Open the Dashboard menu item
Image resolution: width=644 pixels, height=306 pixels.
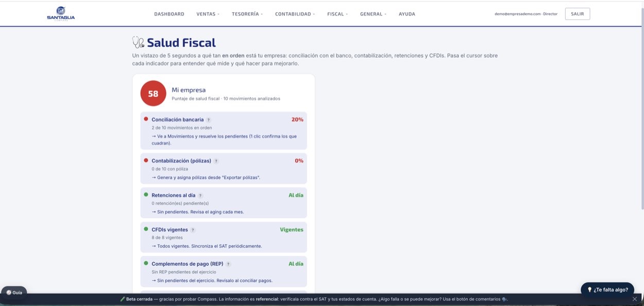pos(169,14)
